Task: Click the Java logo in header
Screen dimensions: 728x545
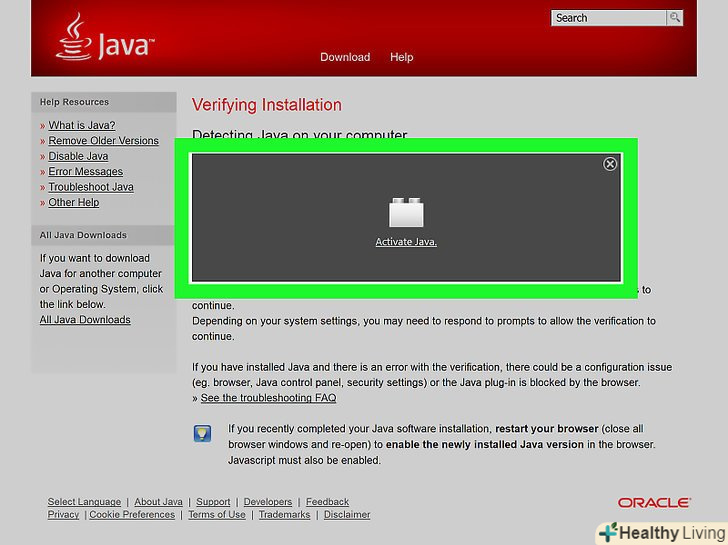Action: [105, 37]
